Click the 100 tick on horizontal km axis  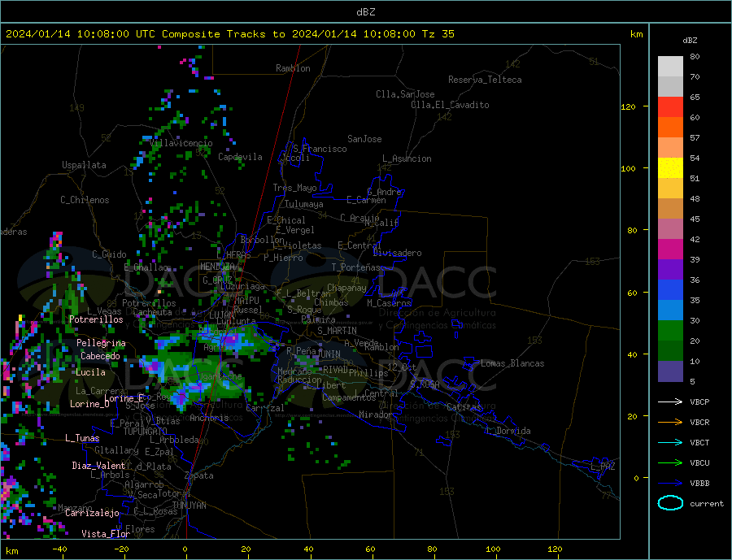tap(493, 549)
